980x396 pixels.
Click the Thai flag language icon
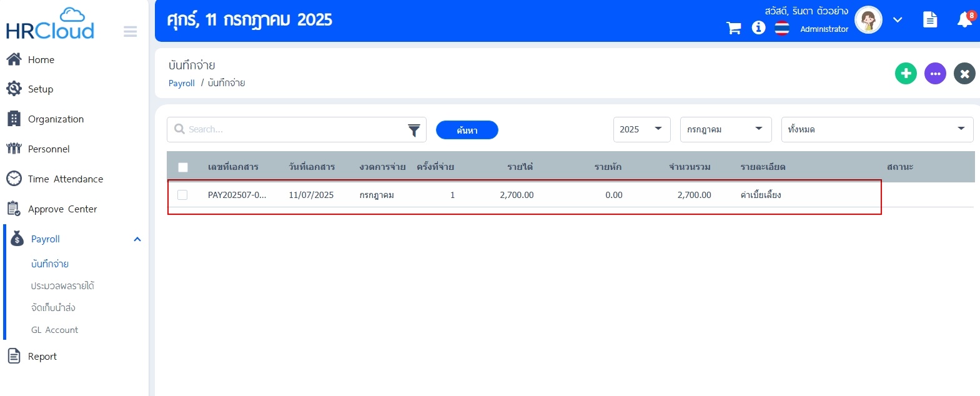[782, 28]
